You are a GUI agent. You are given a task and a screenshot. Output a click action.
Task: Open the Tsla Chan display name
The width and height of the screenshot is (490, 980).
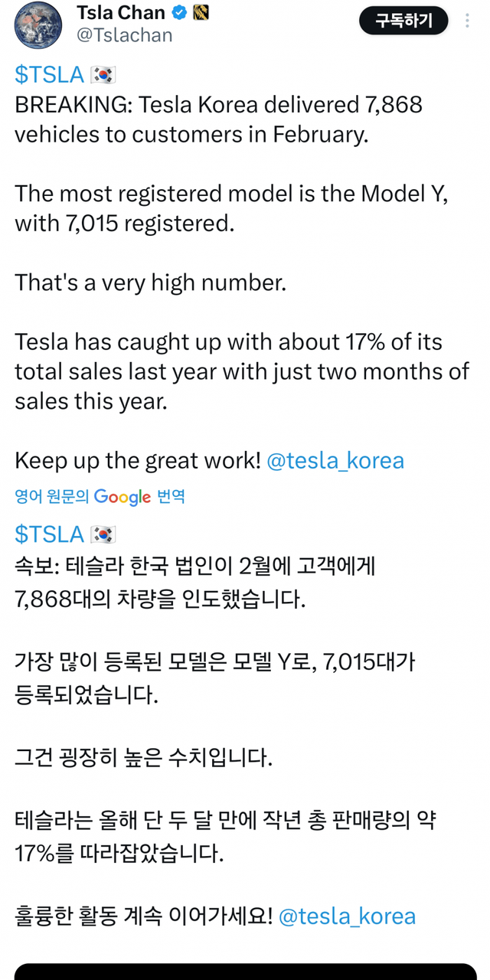coord(121,12)
